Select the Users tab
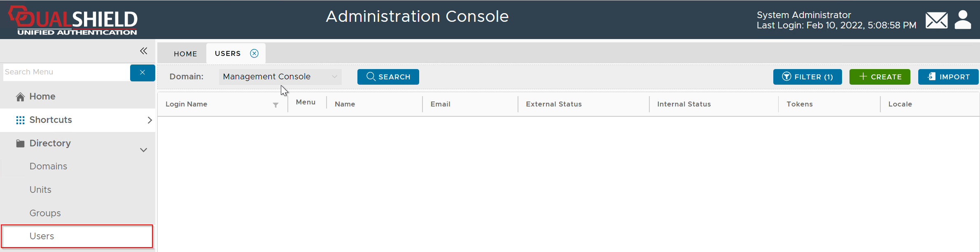 point(228,54)
